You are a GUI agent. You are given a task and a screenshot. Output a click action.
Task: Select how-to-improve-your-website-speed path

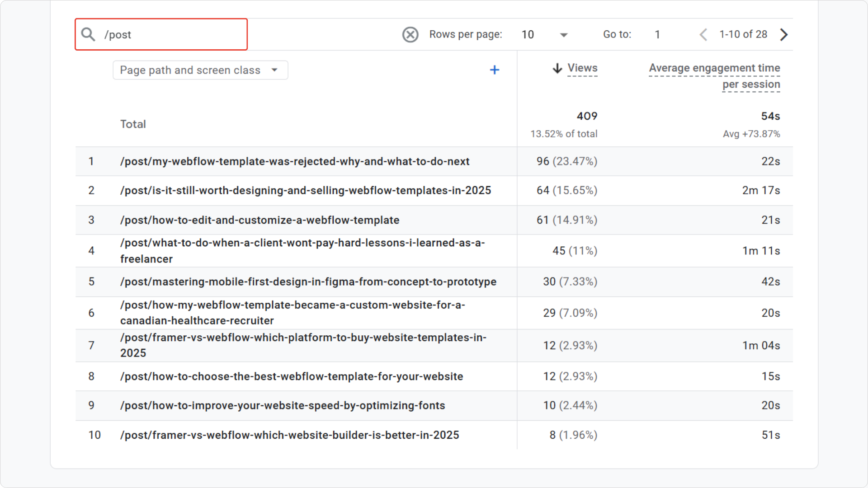283,405
